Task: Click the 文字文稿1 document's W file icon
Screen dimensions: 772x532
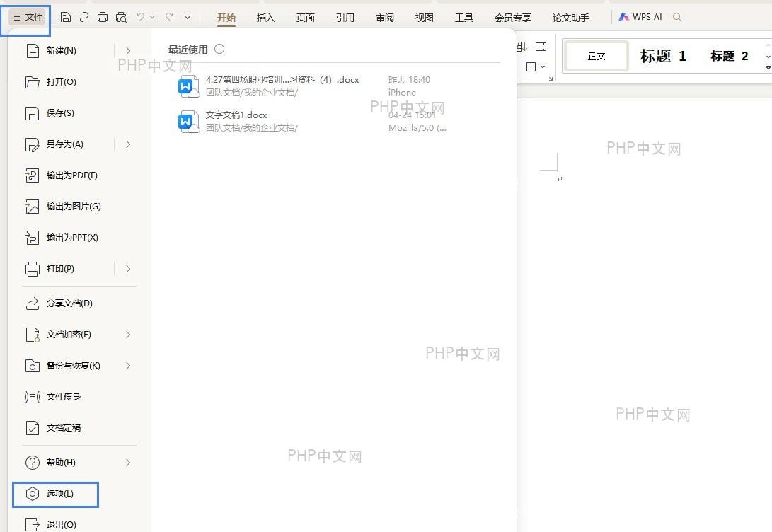Action: tap(188, 122)
